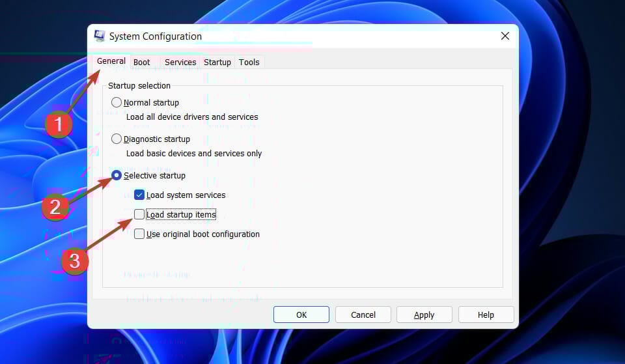
Task: Close the System Configuration dialog
Action: (505, 36)
